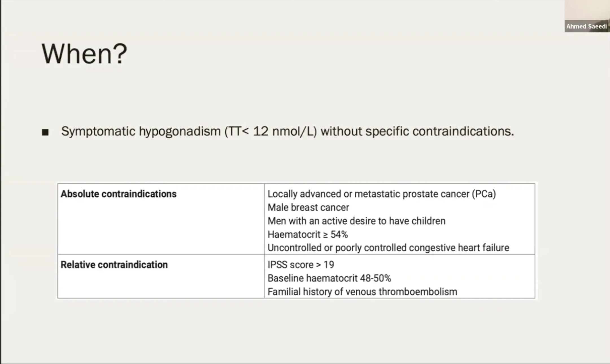
Task: Click the square bullet marker icon
Action: point(45,132)
